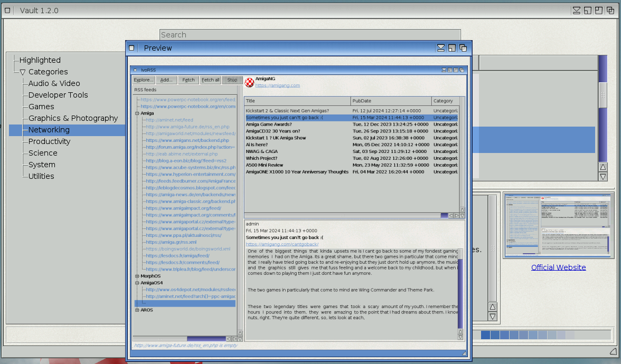621x364 pixels.
Task: Click into the Search field
Action: pyautogui.click(x=310, y=35)
